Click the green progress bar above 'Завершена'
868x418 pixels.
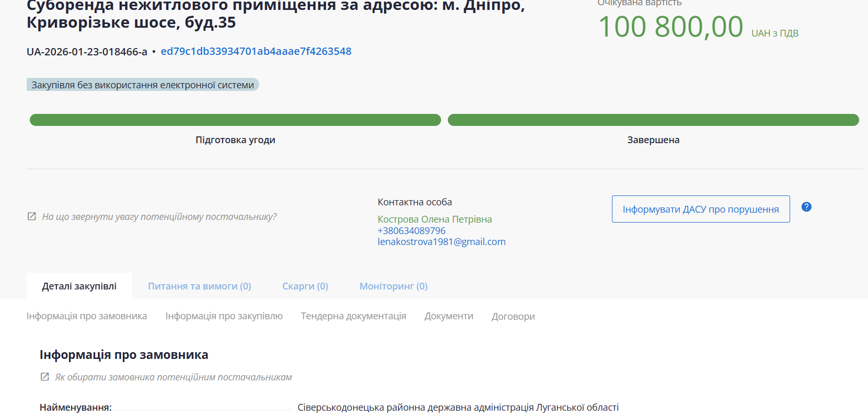click(x=653, y=120)
